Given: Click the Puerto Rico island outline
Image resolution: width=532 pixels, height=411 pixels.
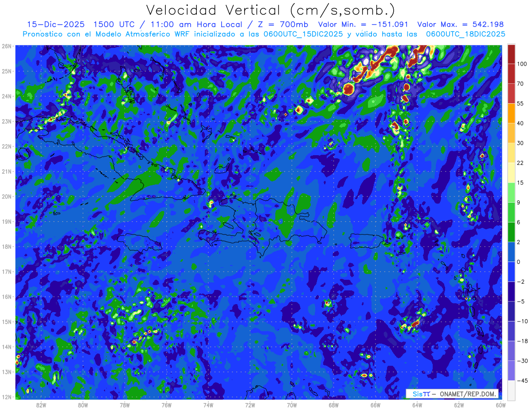Looking at the screenshot, I should click(366, 241).
